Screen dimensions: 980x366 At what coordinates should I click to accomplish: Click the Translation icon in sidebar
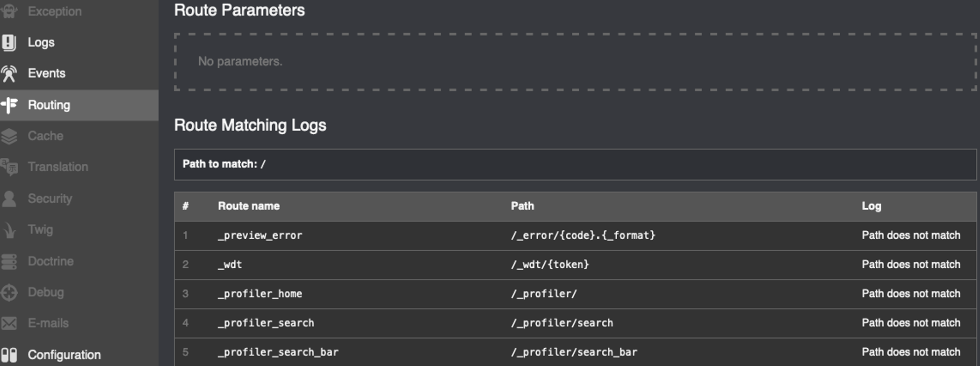point(9,167)
